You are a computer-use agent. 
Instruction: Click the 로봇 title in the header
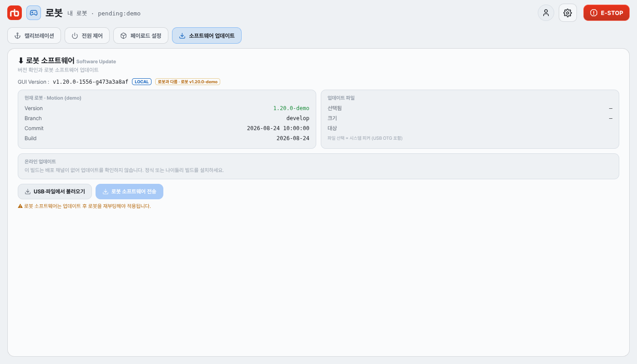pos(54,13)
